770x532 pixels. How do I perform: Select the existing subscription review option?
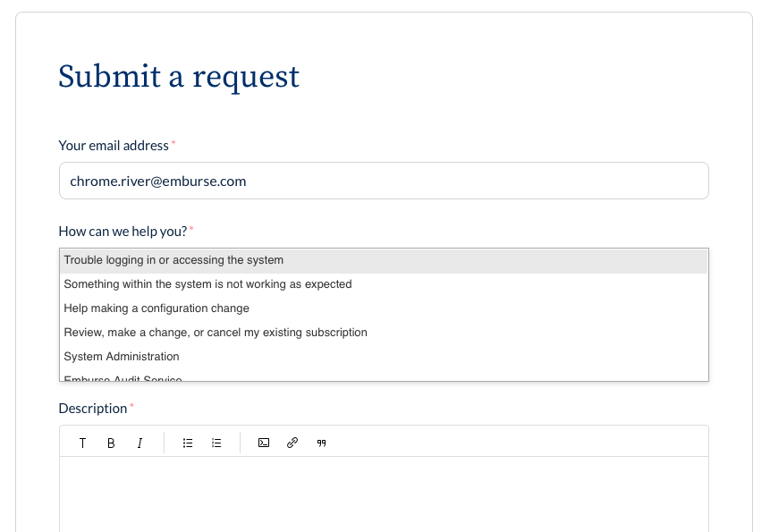click(216, 333)
